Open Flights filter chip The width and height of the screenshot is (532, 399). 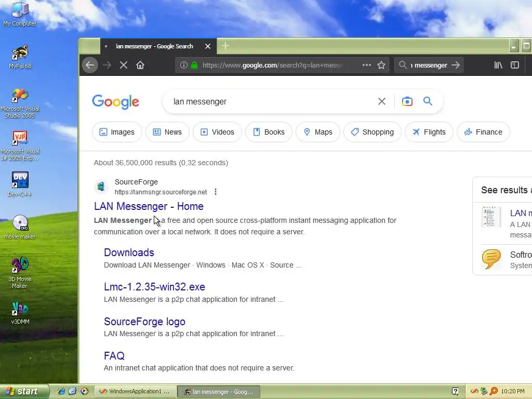point(429,132)
